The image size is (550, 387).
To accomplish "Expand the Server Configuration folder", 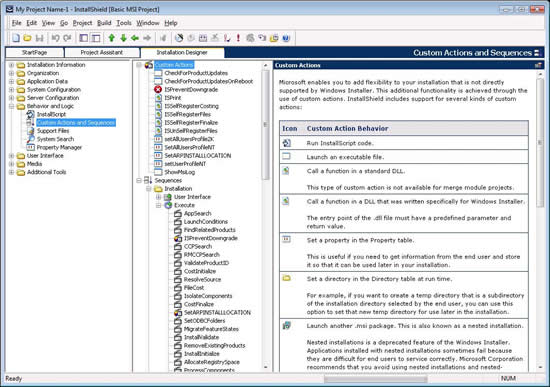I will (x=11, y=98).
